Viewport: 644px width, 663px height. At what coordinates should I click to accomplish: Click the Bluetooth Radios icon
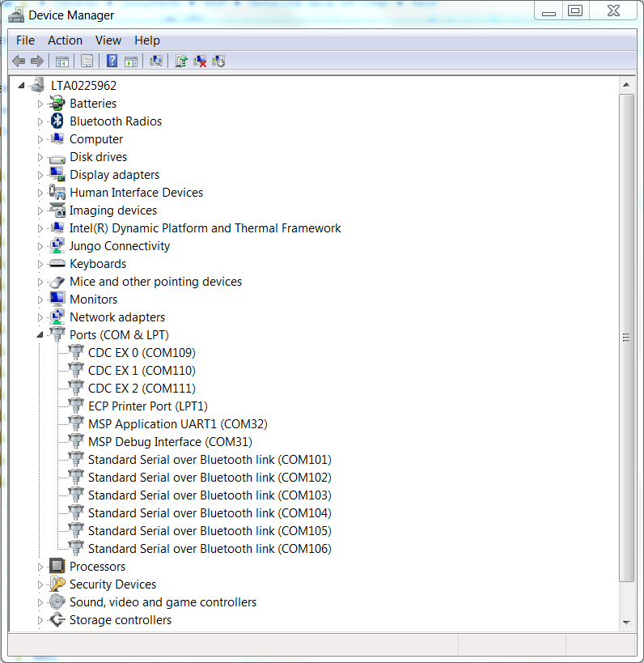(x=57, y=121)
